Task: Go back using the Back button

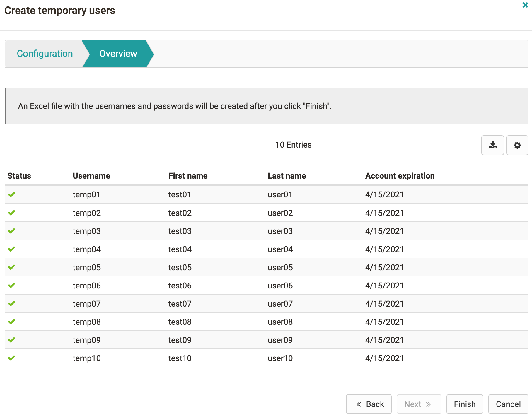Action: tap(369, 404)
